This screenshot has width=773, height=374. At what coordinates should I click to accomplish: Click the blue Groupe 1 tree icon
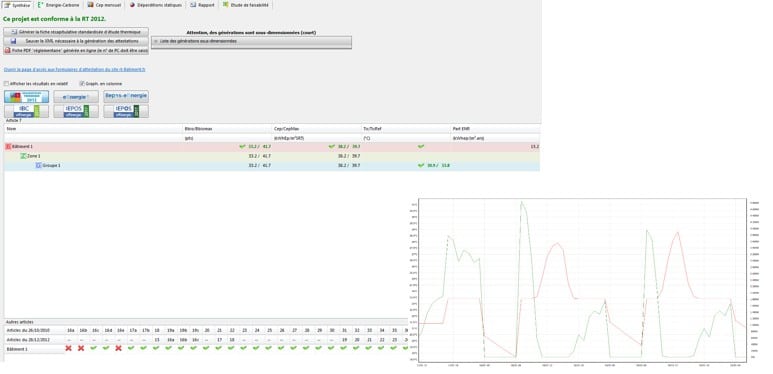tap(38, 166)
